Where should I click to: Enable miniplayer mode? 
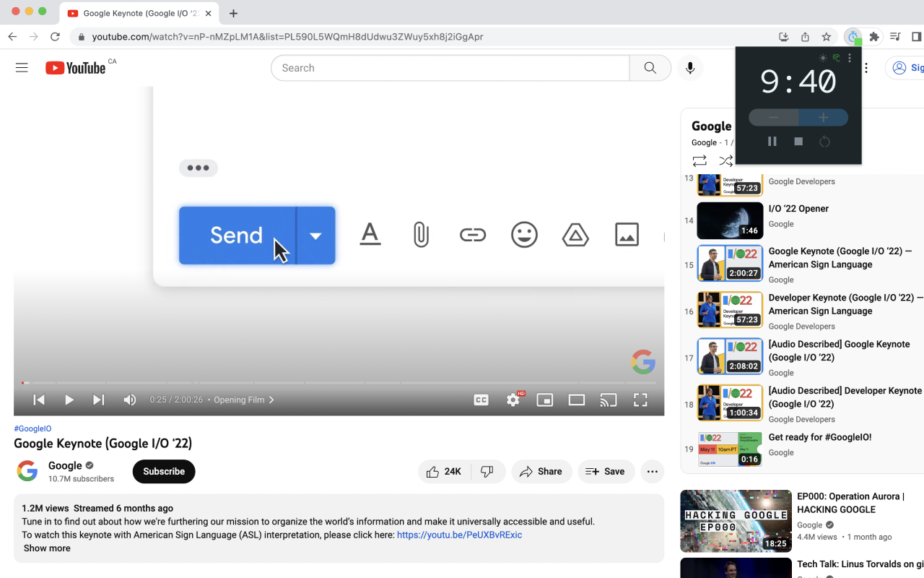pos(545,400)
